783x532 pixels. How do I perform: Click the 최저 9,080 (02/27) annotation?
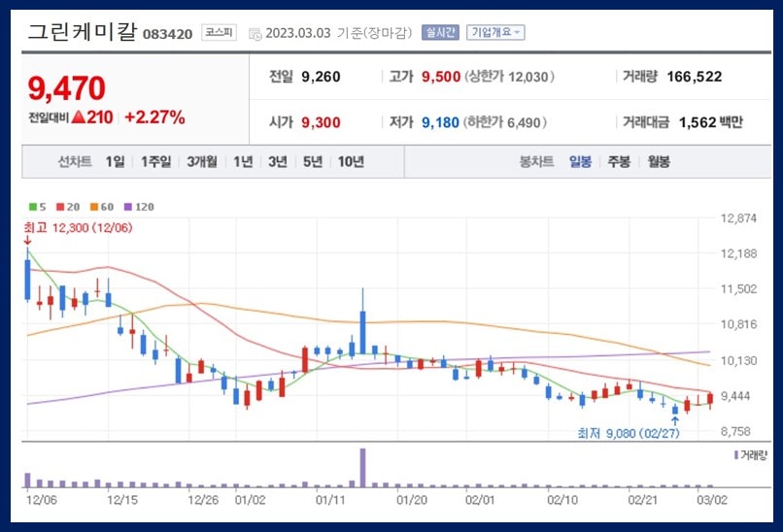pos(629,433)
